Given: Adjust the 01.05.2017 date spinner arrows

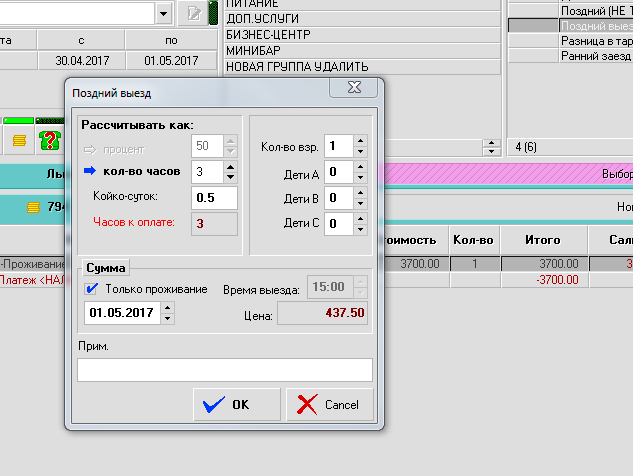Looking at the screenshot, I should [x=167, y=313].
